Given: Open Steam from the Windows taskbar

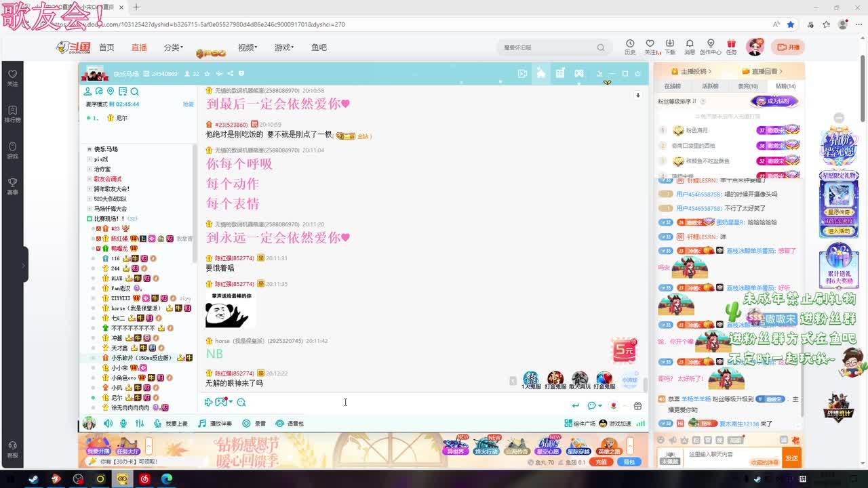Looking at the screenshot, I should click(33, 479).
